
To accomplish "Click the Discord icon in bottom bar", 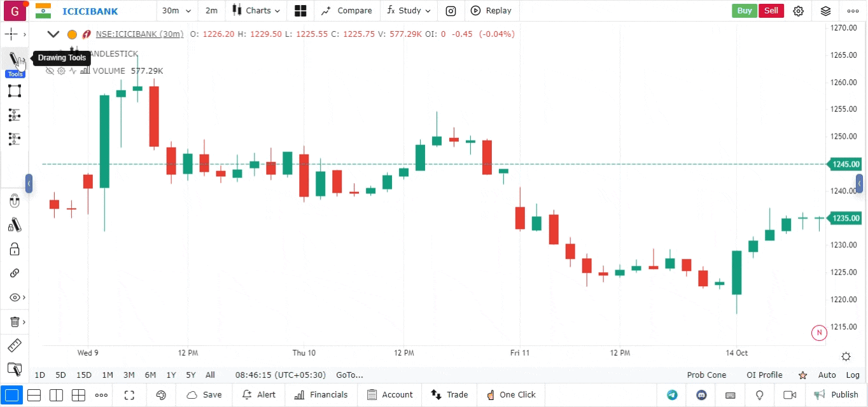I will (702, 395).
